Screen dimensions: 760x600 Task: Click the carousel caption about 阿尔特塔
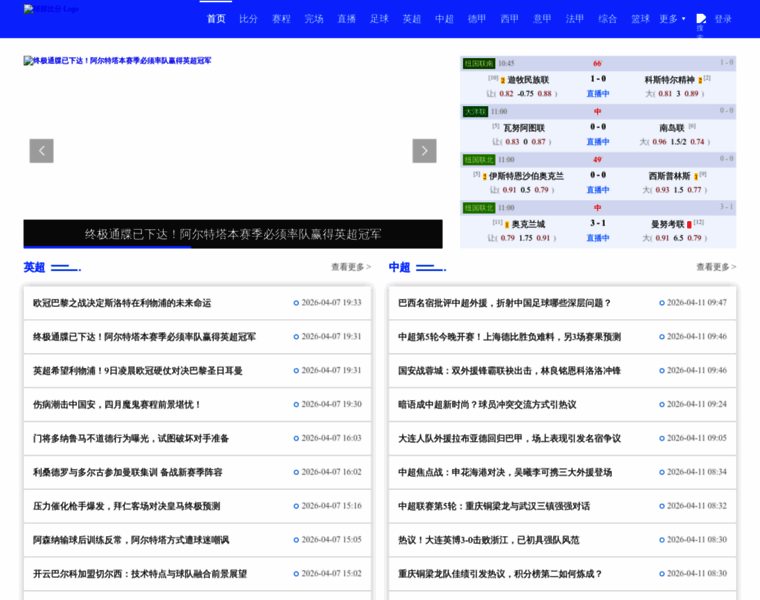(x=233, y=234)
